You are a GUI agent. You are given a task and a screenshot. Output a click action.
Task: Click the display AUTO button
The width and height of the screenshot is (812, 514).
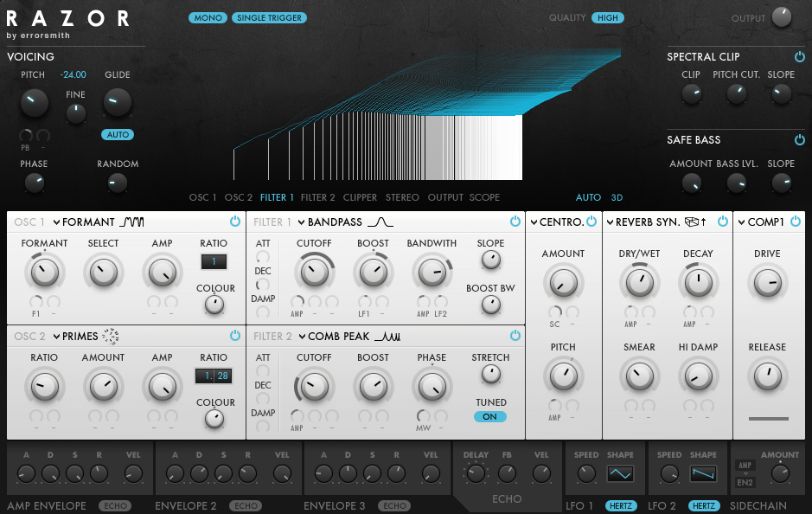pyautogui.click(x=588, y=197)
